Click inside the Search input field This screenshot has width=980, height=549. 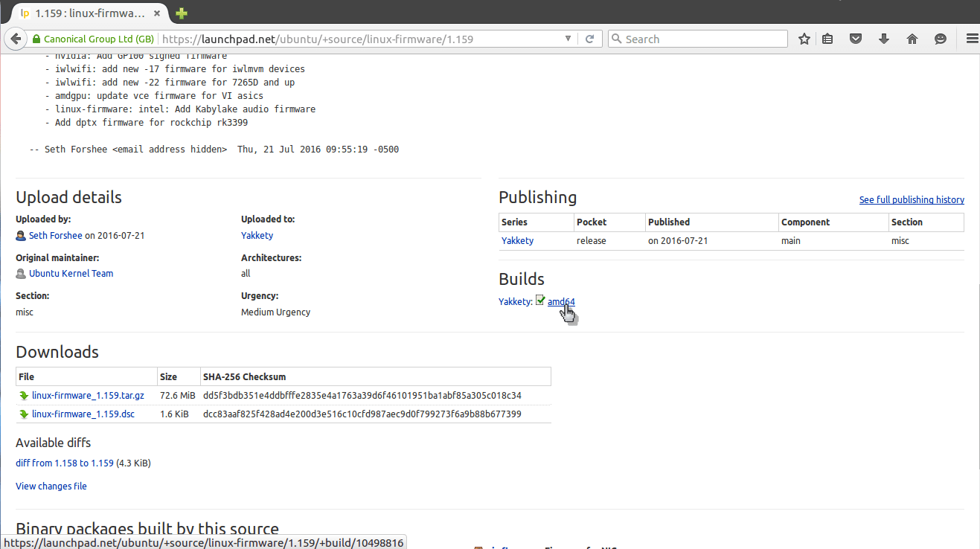[703, 39]
